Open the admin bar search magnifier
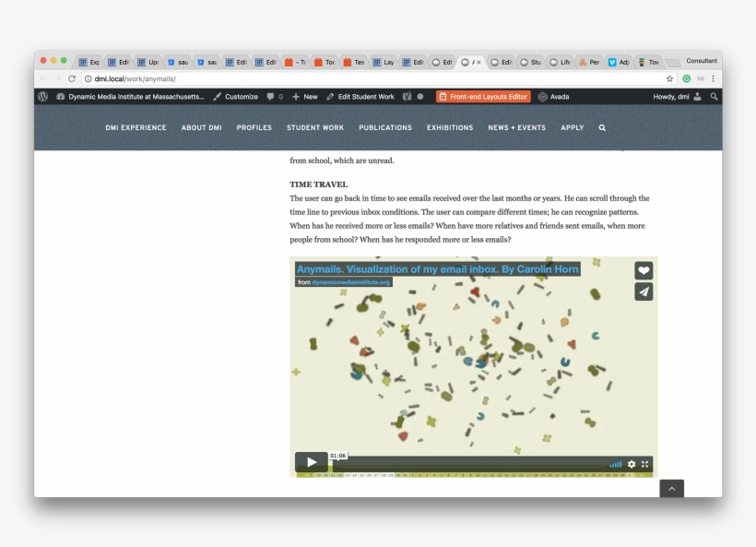 [x=714, y=96]
